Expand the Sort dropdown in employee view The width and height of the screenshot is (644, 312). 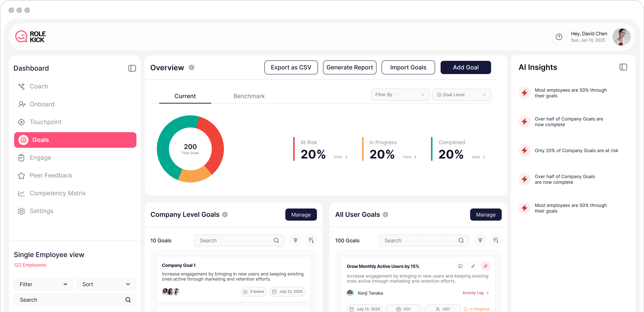[106, 284]
